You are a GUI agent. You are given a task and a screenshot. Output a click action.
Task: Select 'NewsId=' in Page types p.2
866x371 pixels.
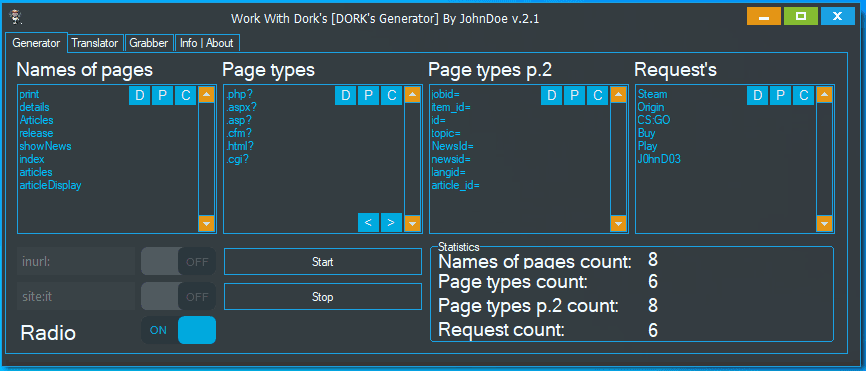pyautogui.click(x=452, y=146)
